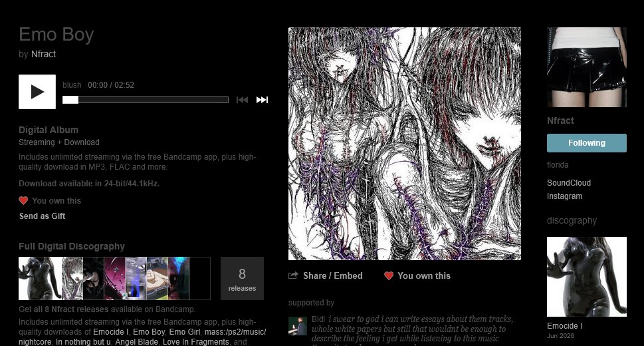
Task: Open Angel Blade link
Action: click(x=136, y=341)
